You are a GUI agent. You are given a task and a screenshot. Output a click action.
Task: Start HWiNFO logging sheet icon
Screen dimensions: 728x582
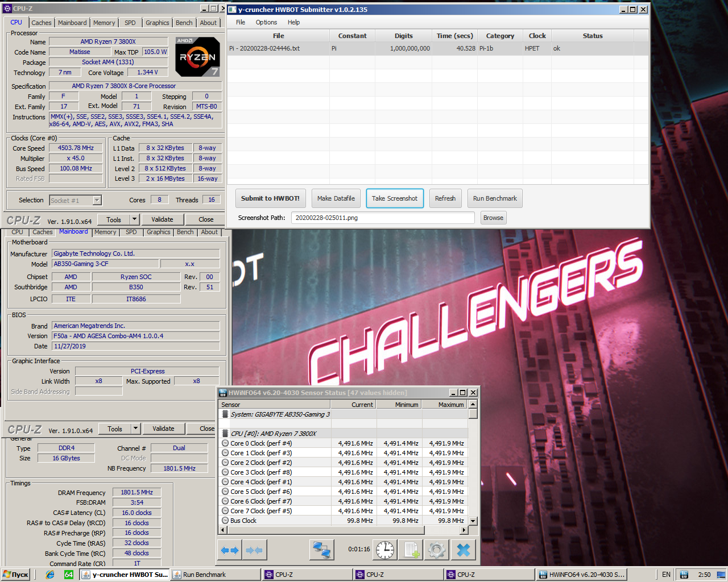[x=411, y=550]
